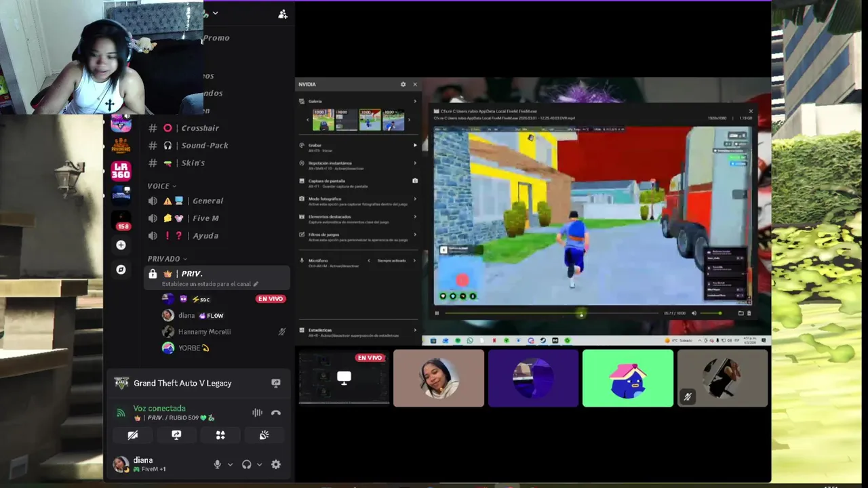
Task: Mute the video player volume
Action: (x=694, y=313)
